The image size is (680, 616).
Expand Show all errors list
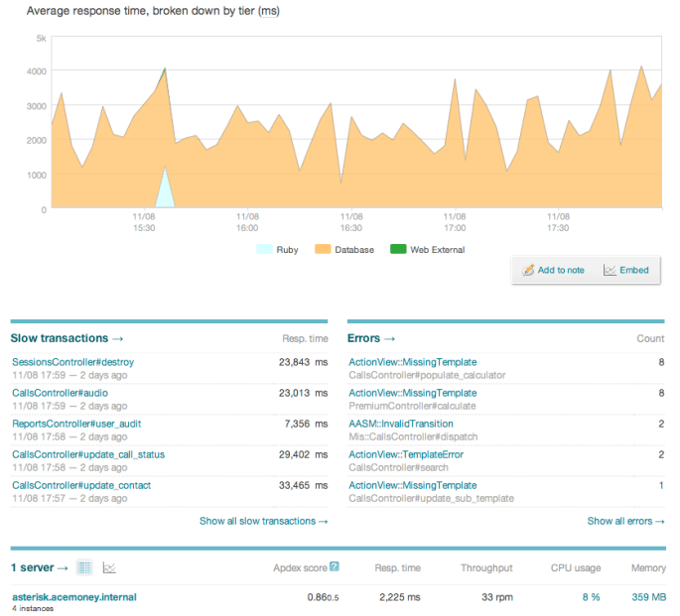(625, 521)
